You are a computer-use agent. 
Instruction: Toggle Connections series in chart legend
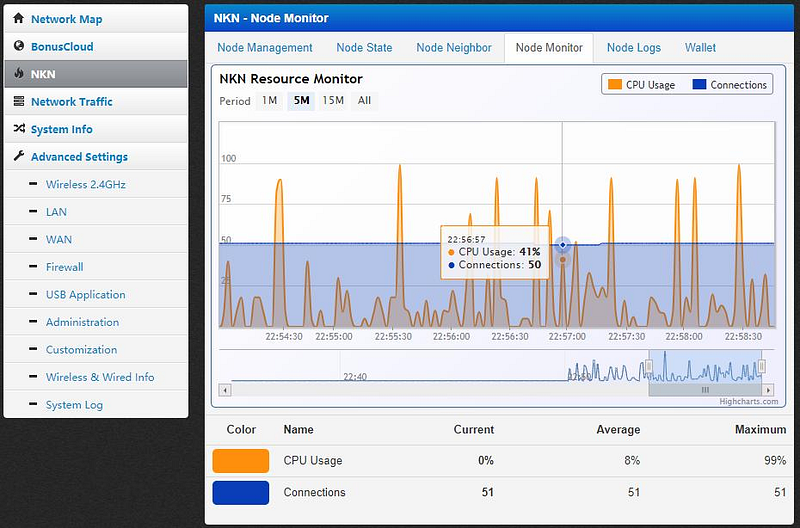730,85
